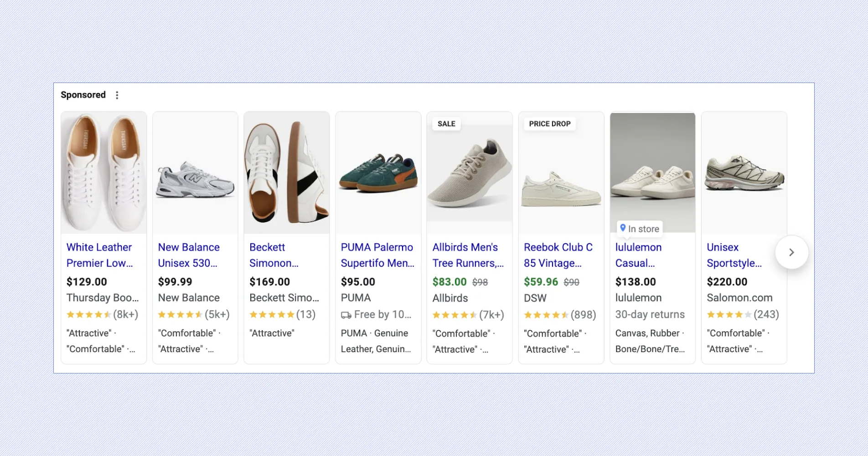Open the Sponsored three-dot options menu
The width and height of the screenshot is (868, 456).
click(x=117, y=95)
